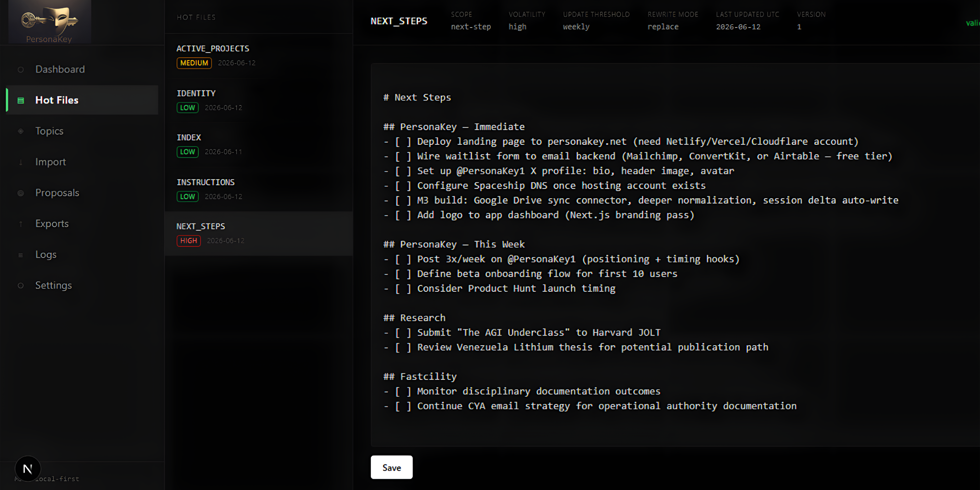Click the ACTIVE_PROJECTS date 2026-06-12
Image resolution: width=980 pixels, height=490 pixels.
[237, 63]
